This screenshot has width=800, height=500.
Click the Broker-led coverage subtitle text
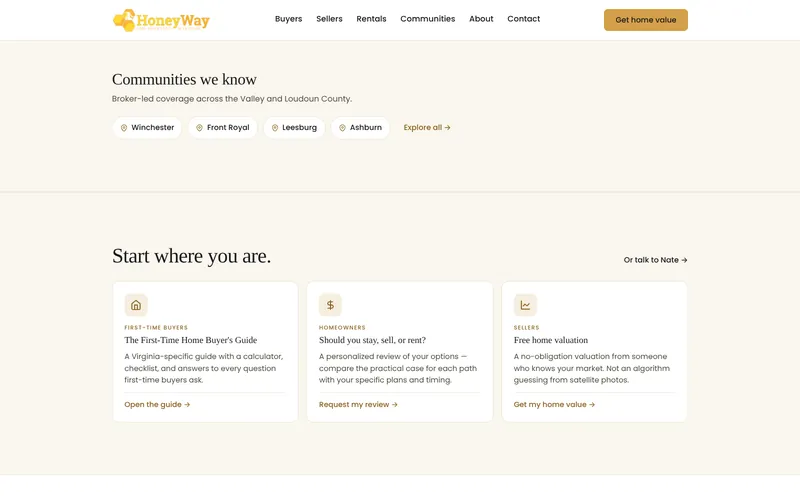232,99
